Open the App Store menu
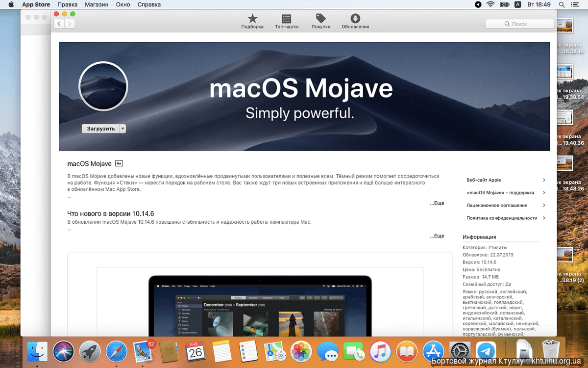588x368 pixels. point(36,4)
